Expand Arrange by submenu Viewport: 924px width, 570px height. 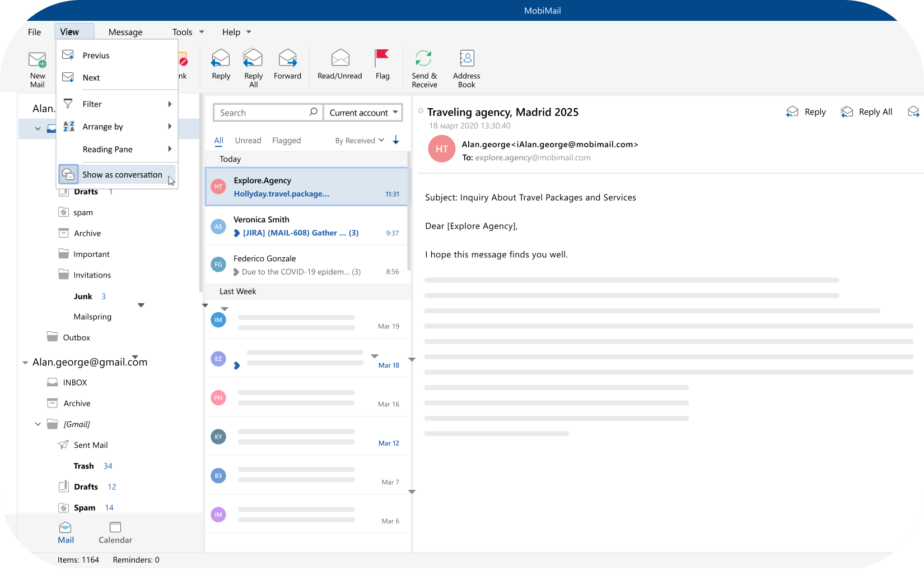[117, 127]
